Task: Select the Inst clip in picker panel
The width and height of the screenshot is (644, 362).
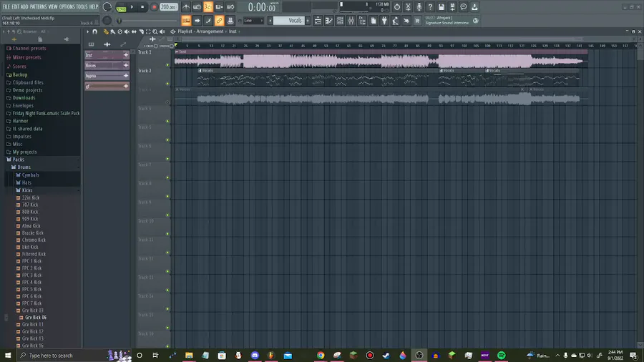Action: [x=107, y=55]
